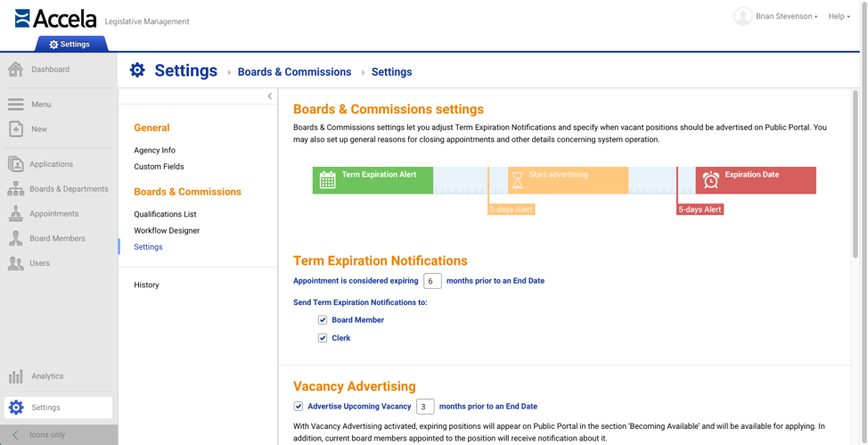Click Brian Stevenson's avatar icon
This screenshot has height=445, width=868.
743,17
